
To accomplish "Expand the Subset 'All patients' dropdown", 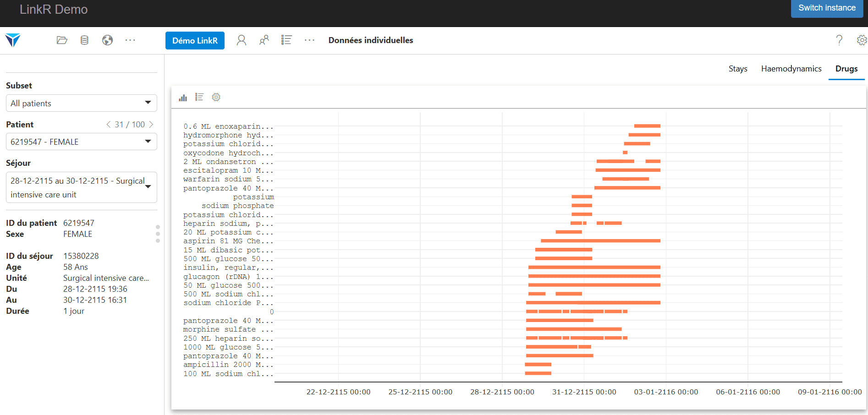I will click(x=81, y=103).
